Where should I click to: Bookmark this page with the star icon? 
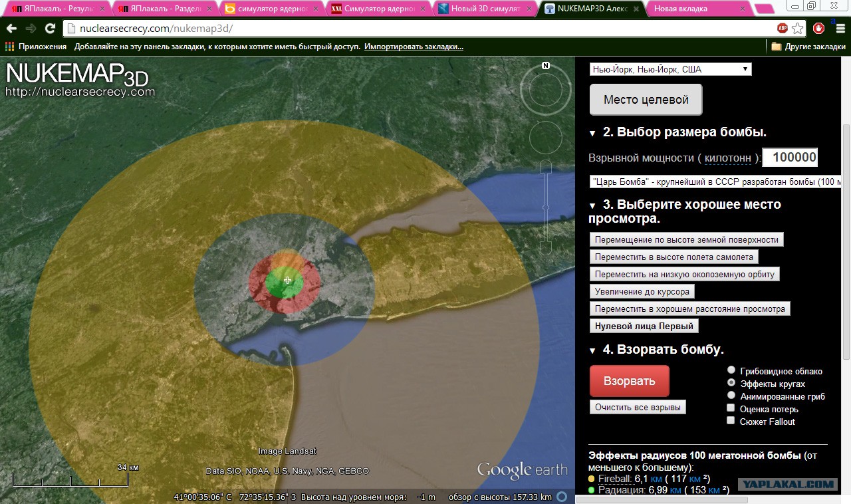[x=798, y=29]
